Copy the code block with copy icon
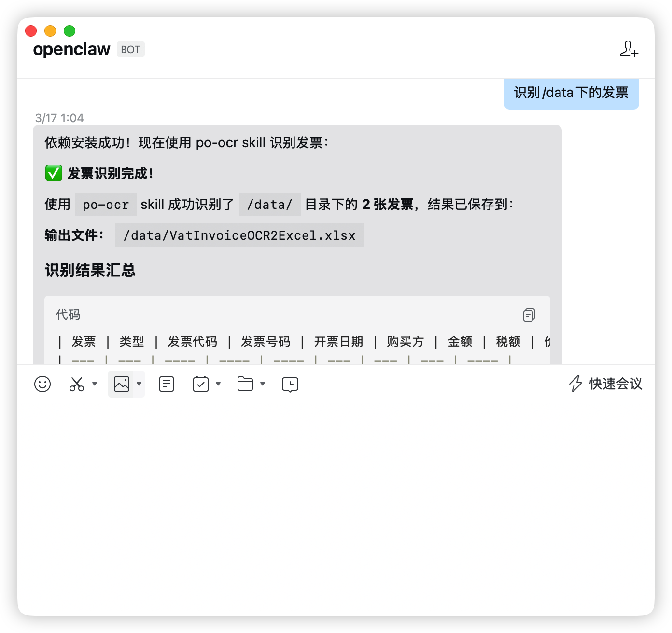672x633 pixels. [529, 315]
